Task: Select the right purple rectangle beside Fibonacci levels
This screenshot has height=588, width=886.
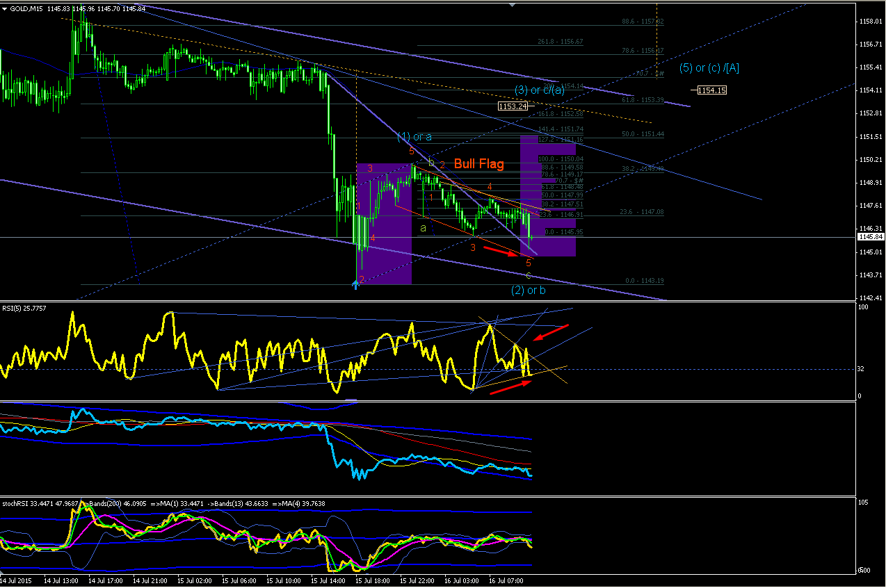Action: click(548, 196)
